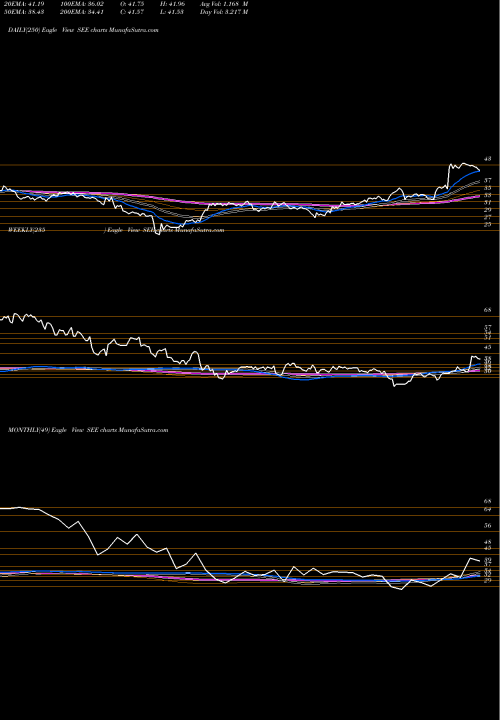Click the 29 price label on daily chart

pyautogui.click(x=488, y=210)
